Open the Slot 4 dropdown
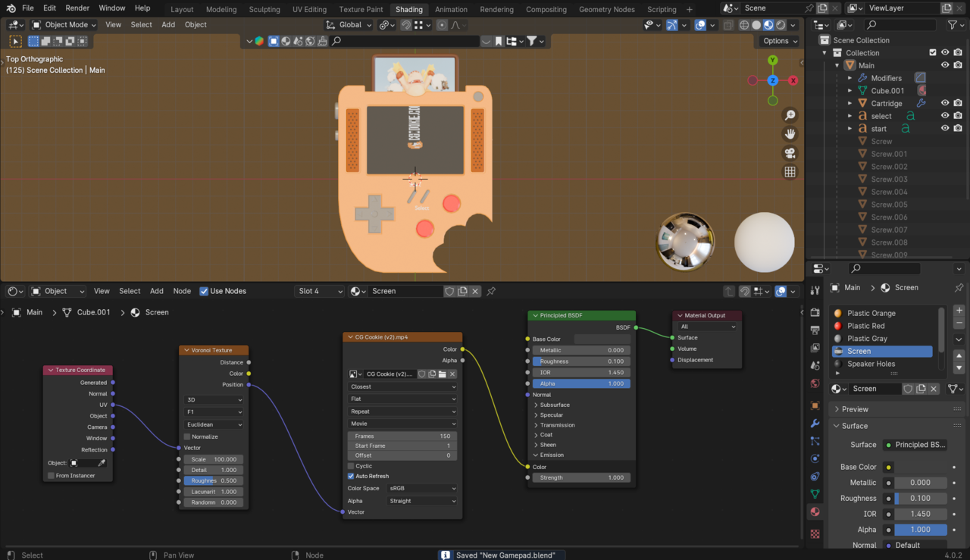970x560 pixels. point(318,291)
